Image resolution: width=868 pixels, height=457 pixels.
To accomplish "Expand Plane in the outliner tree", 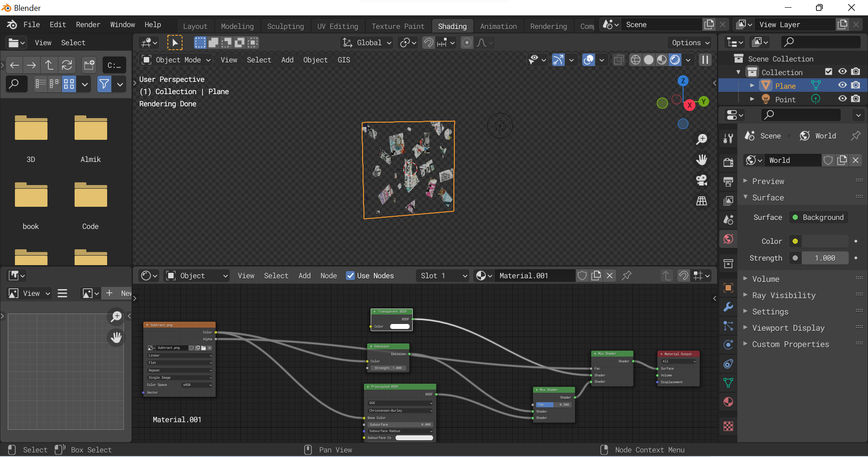I will point(752,86).
